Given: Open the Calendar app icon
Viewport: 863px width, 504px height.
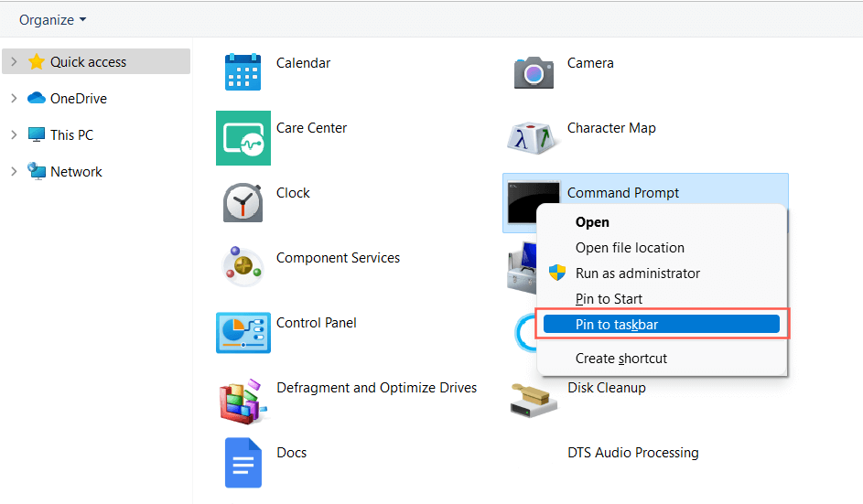Looking at the screenshot, I should (243, 72).
